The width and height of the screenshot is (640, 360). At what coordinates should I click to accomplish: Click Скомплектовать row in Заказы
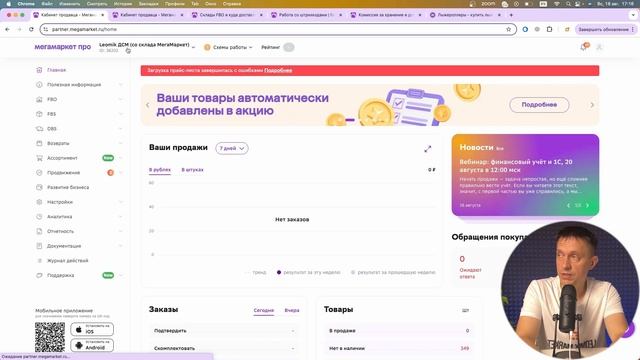click(x=224, y=349)
